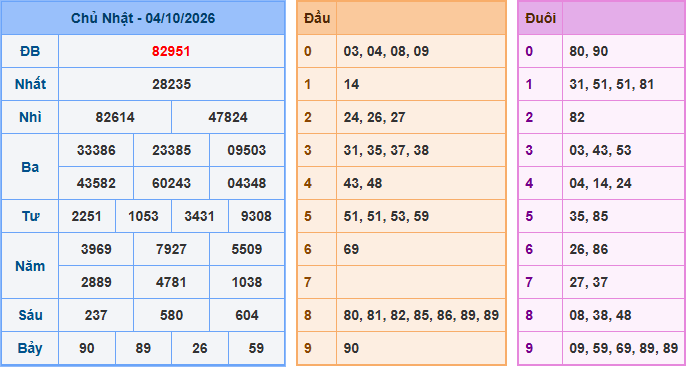Image resolution: width=687 pixels, height=367 pixels.
Task: Select the Ba number 04348
Action: tap(247, 183)
